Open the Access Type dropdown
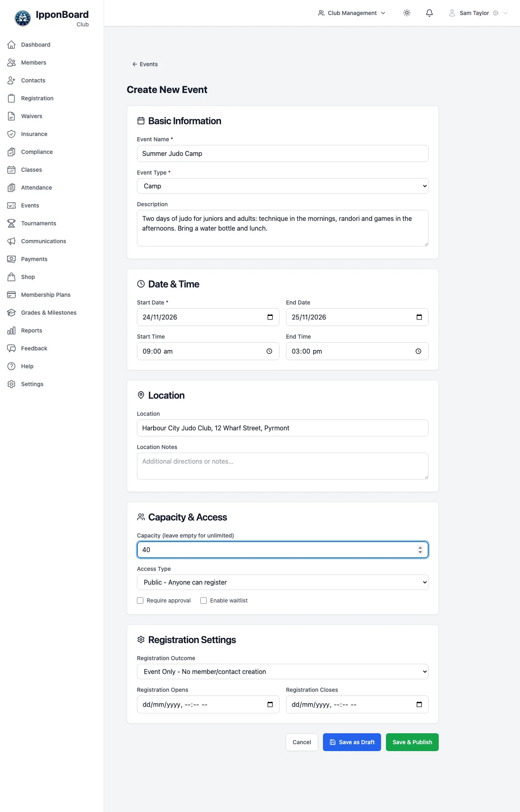Viewport: 520px width, 812px height. [283, 582]
